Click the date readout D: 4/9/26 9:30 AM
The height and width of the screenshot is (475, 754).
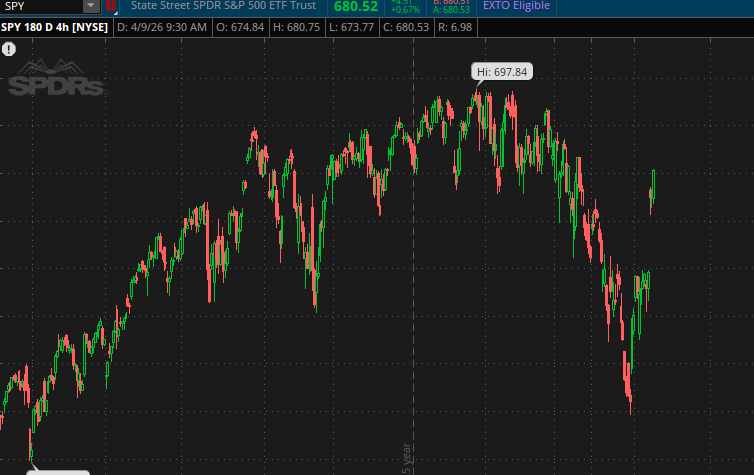(x=162, y=27)
